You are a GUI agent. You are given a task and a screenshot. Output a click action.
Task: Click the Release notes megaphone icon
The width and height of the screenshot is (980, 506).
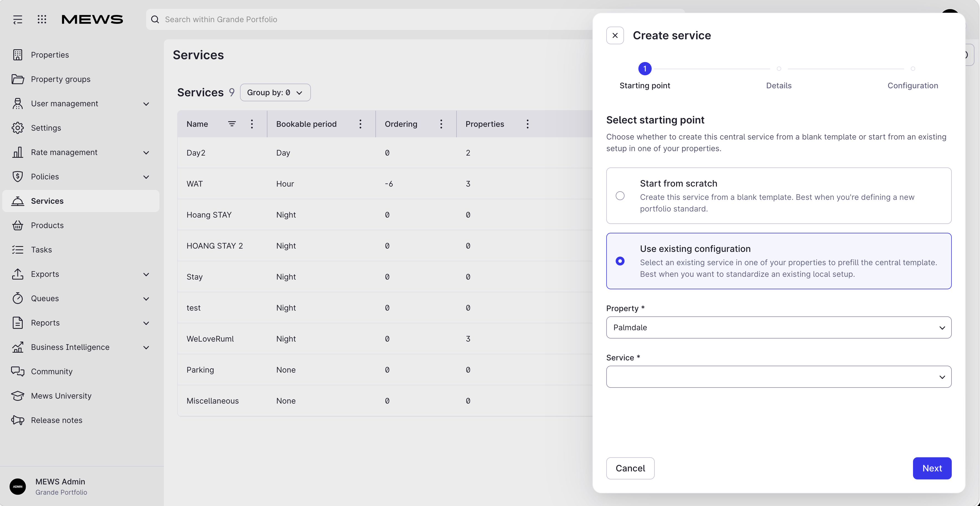tap(17, 420)
